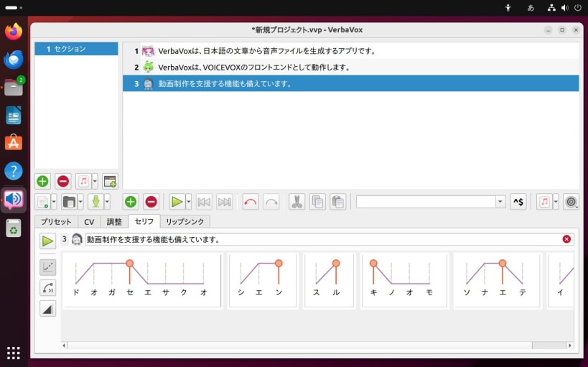Open Thunderbird mail from the dock

click(14, 60)
